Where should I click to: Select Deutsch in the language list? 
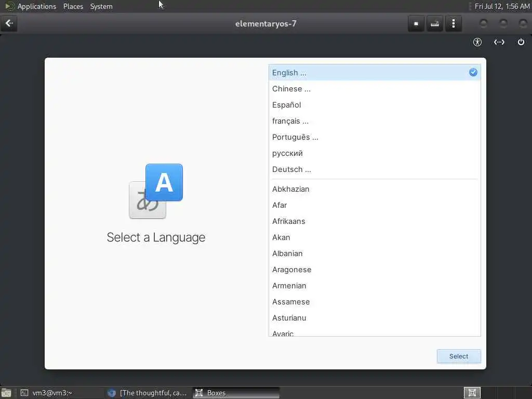click(375, 169)
